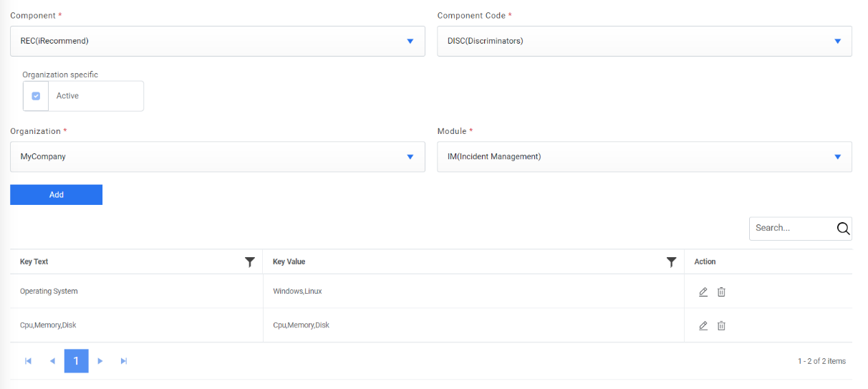Go to the last page
Viewport: 868px width, 389px height.
coord(124,361)
